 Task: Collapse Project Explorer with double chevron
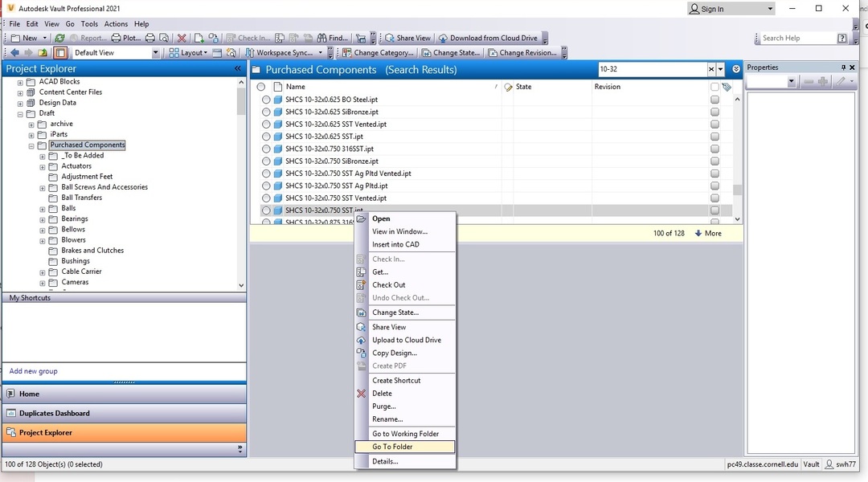[x=238, y=68]
